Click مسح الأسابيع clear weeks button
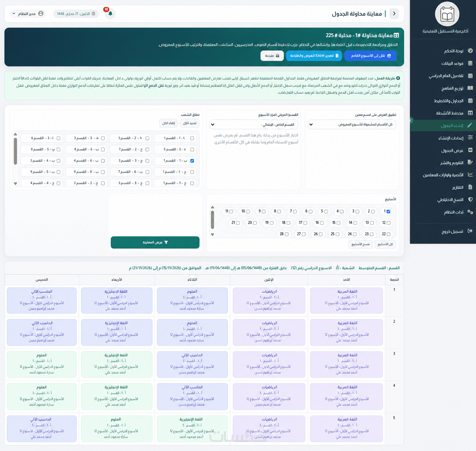This screenshot has height=451, width=476. 360,244
